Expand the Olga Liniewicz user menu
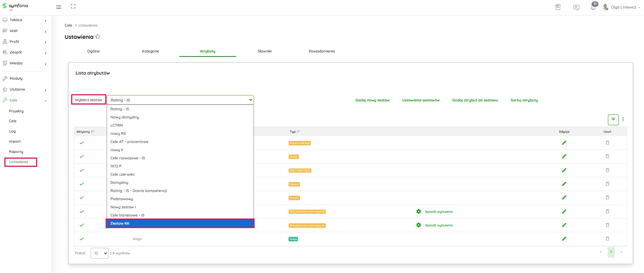This screenshot has width=644, height=273. [623, 7]
